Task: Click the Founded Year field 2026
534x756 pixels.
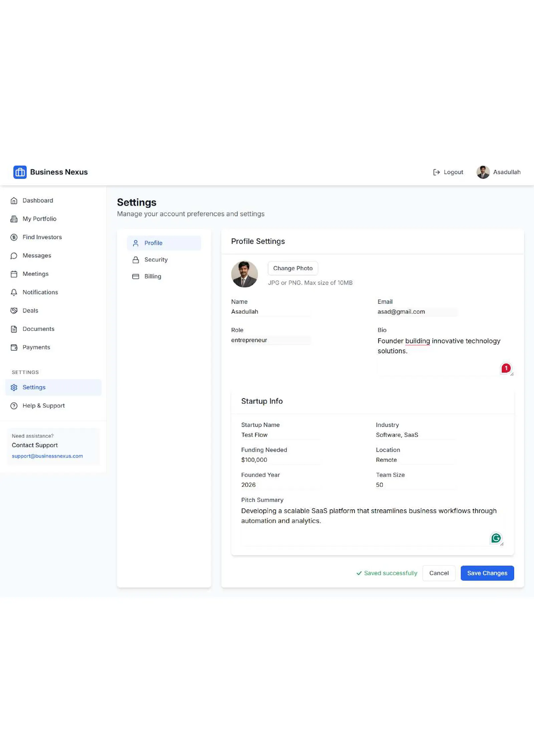Action: pyautogui.click(x=281, y=485)
